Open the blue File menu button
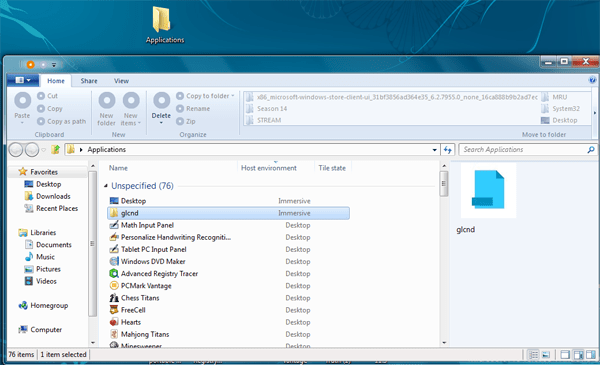This screenshot has height=365, width=600. point(23,80)
